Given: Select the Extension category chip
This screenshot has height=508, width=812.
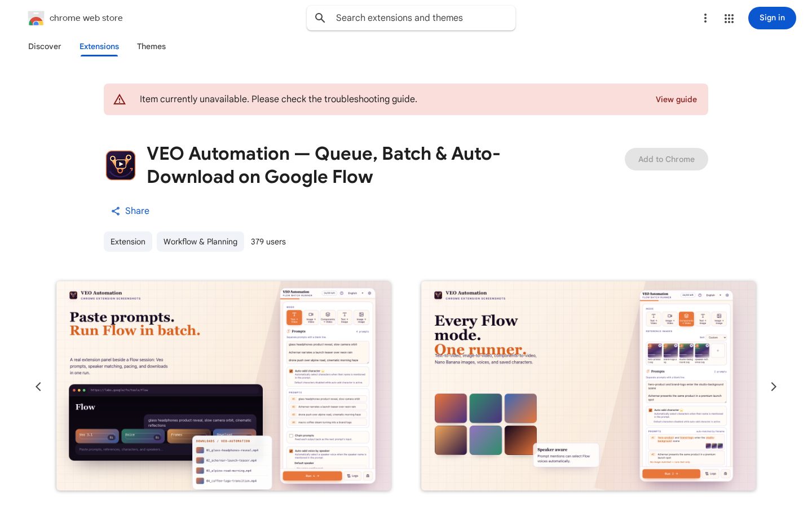Looking at the screenshot, I should [128, 242].
